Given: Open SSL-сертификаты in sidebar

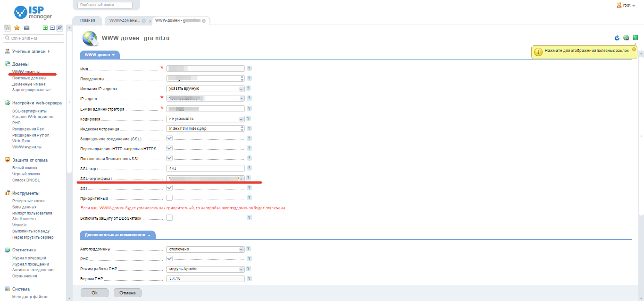Looking at the screenshot, I should 29,111.
